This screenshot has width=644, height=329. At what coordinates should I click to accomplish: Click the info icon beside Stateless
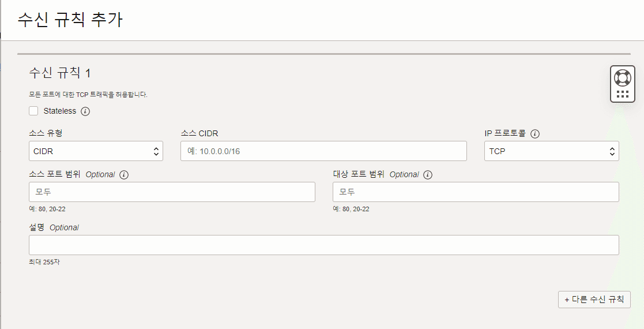point(85,111)
